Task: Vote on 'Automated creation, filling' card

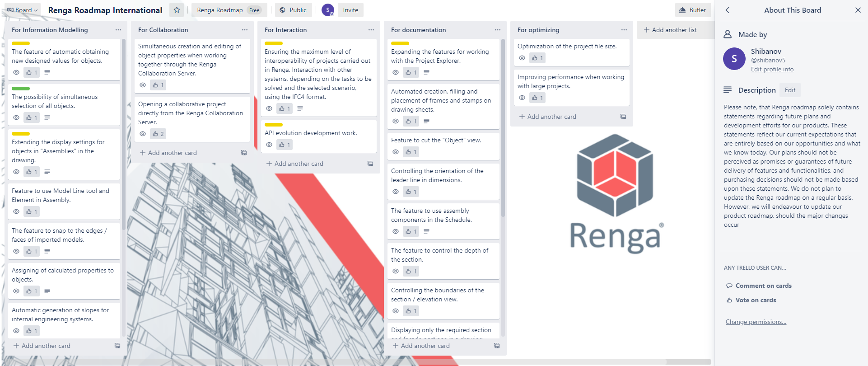Action: pyautogui.click(x=411, y=121)
